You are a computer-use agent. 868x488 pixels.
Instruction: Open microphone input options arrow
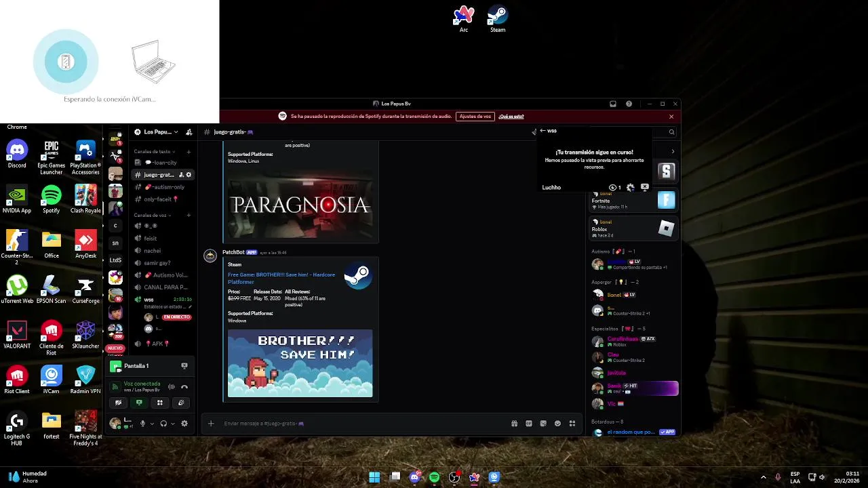(x=152, y=424)
